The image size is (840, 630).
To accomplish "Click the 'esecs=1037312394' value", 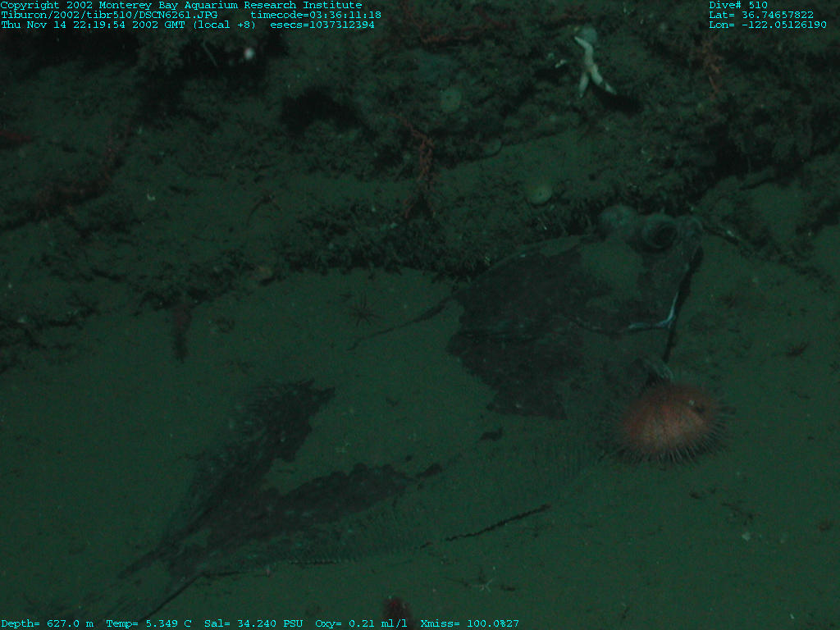I will (x=322, y=25).
